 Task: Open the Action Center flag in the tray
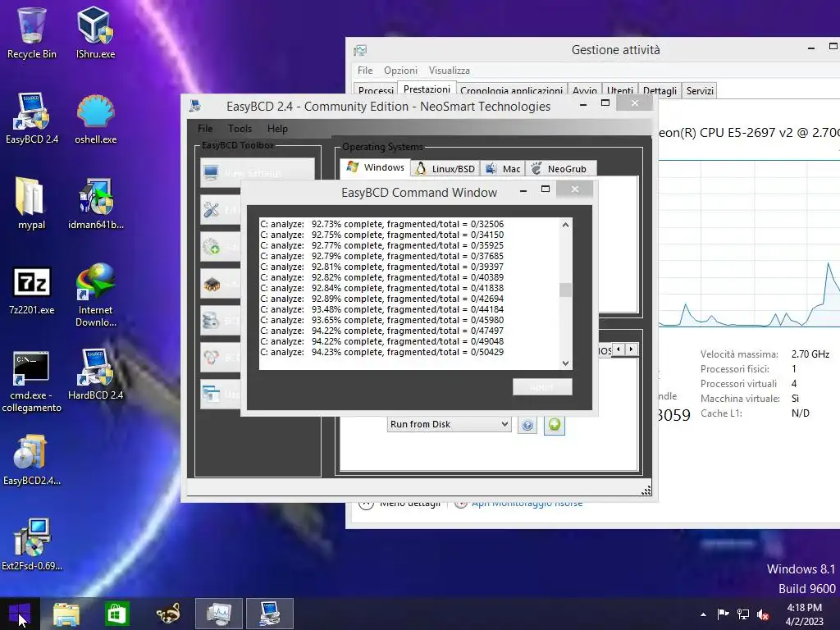723,614
